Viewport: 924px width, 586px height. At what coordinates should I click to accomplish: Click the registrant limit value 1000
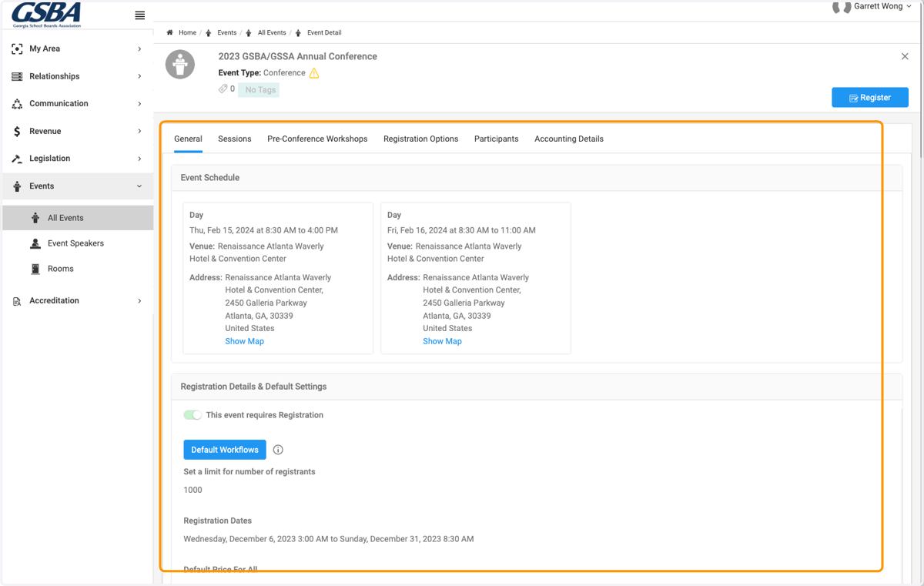coord(192,490)
